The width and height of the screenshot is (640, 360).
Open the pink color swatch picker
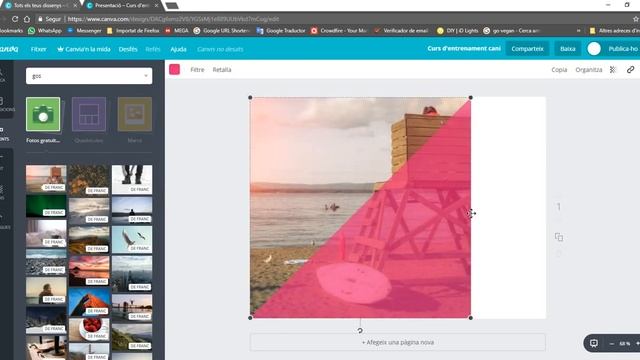(175, 69)
